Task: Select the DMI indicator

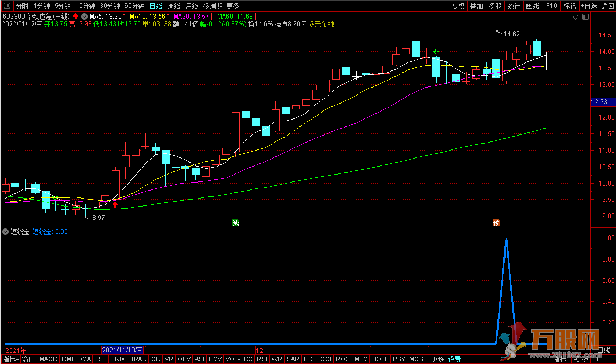Action: pos(67,359)
